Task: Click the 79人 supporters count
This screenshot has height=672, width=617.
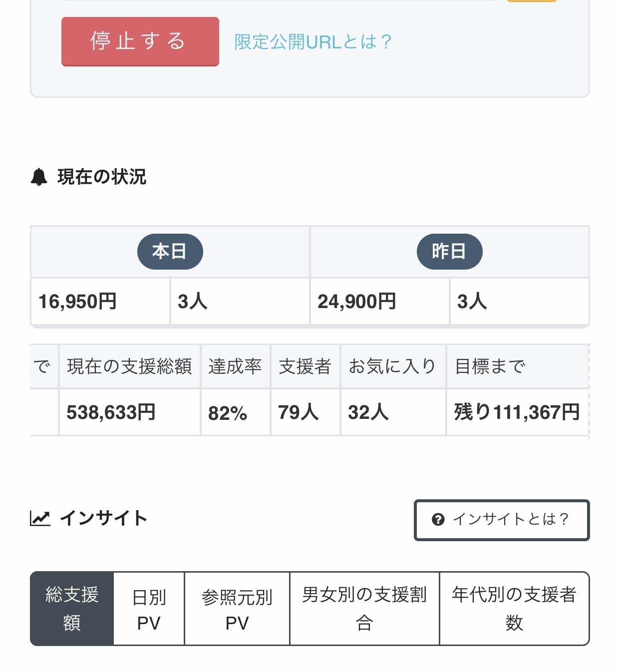Action: 298,412
